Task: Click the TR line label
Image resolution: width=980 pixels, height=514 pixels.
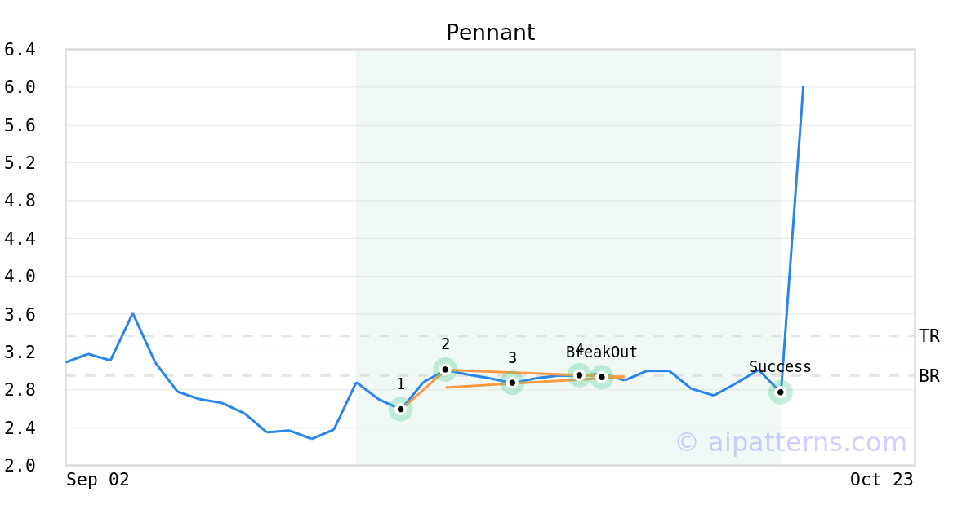Action: point(929,335)
